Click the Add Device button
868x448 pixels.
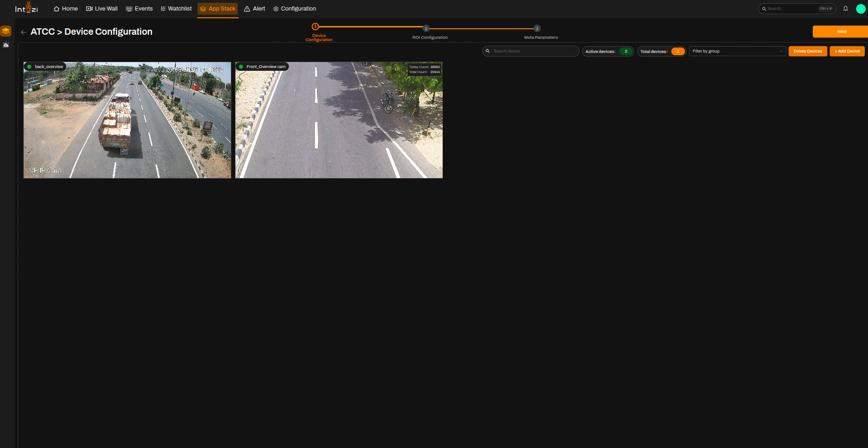pos(847,51)
